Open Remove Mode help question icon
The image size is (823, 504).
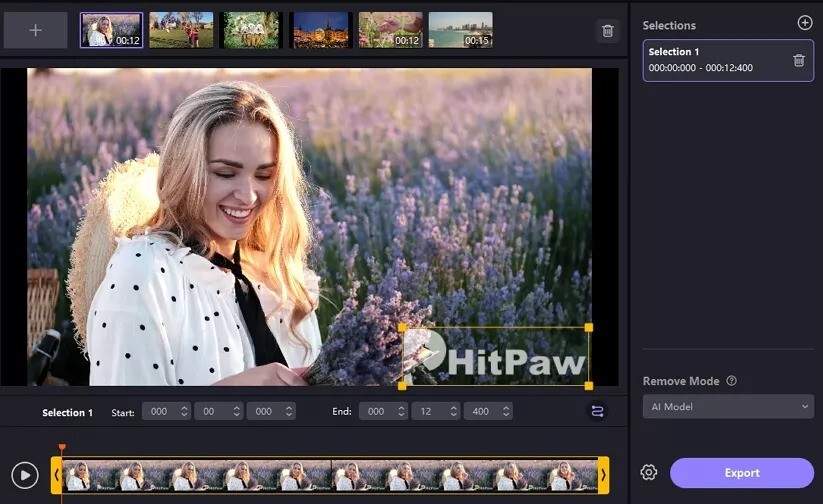click(x=731, y=381)
